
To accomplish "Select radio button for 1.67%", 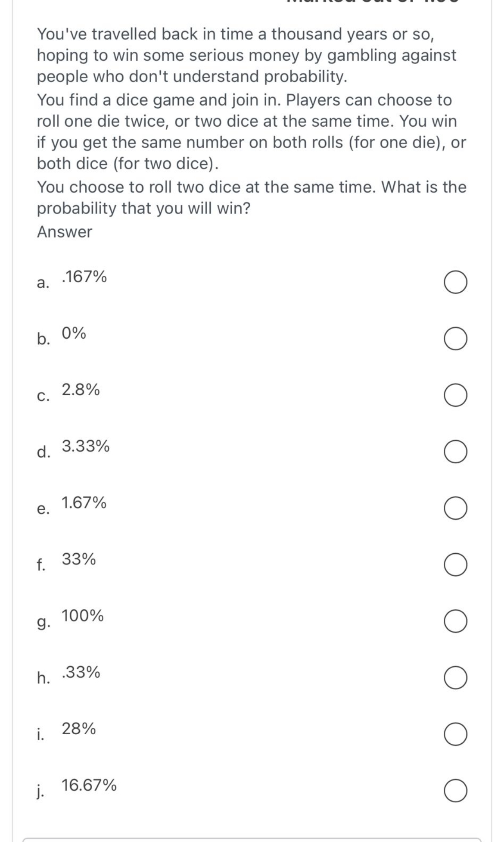I will pyautogui.click(x=455, y=508).
